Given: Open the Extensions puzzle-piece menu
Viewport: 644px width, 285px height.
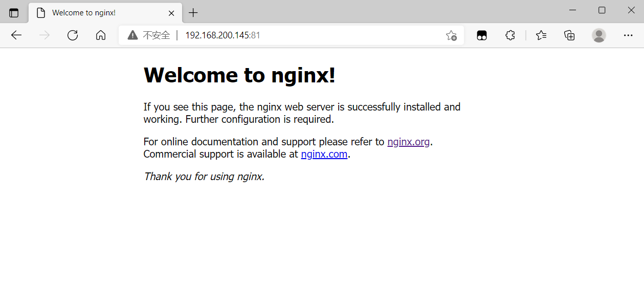Looking at the screenshot, I should tap(510, 35).
